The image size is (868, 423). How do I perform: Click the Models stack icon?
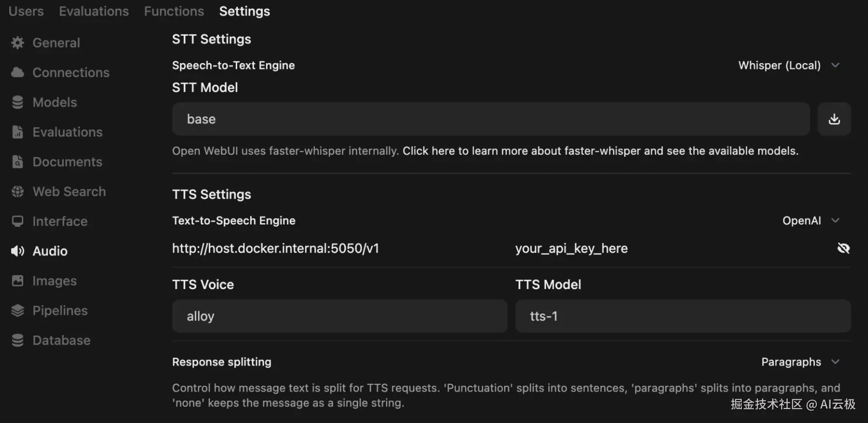18,103
